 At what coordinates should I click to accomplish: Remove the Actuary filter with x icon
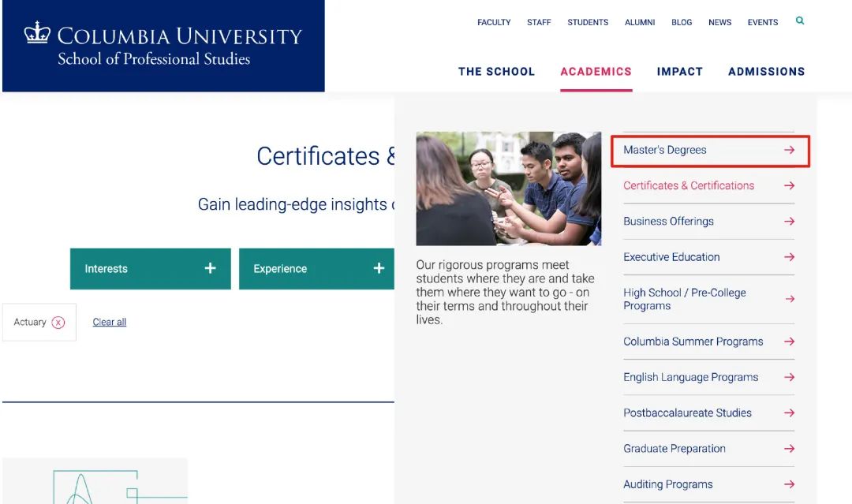pos(58,323)
